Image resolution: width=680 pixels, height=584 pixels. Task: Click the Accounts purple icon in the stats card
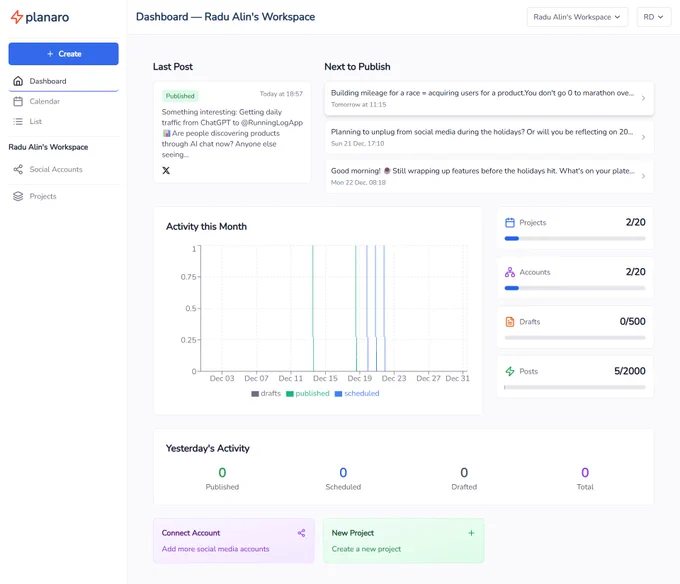pyautogui.click(x=510, y=272)
